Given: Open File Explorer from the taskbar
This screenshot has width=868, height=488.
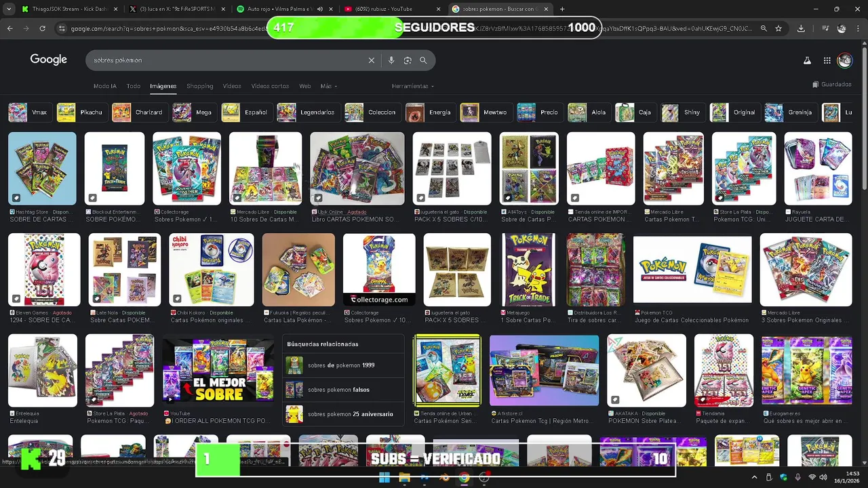Looking at the screenshot, I should coord(404,478).
